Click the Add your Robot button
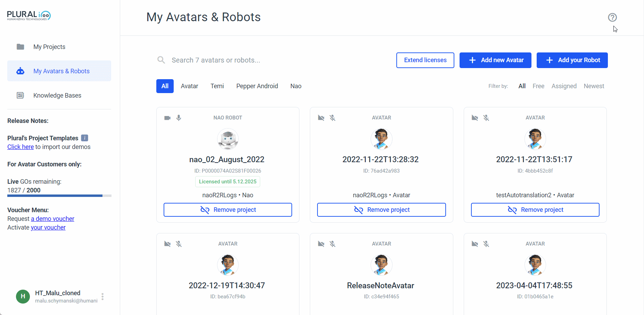 572,60
